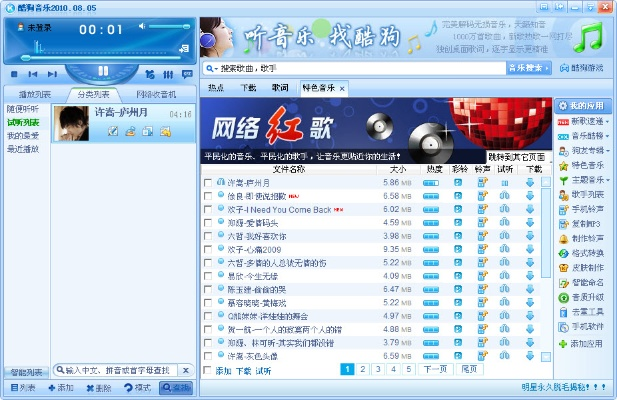Click the download arrow for 许嵩-庐州月
This screenshot has width=617, height=400.
[x=530, y=182]
